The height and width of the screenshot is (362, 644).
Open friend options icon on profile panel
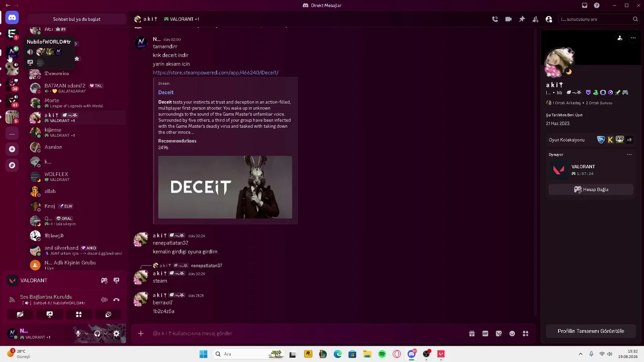tap(620, 38)
